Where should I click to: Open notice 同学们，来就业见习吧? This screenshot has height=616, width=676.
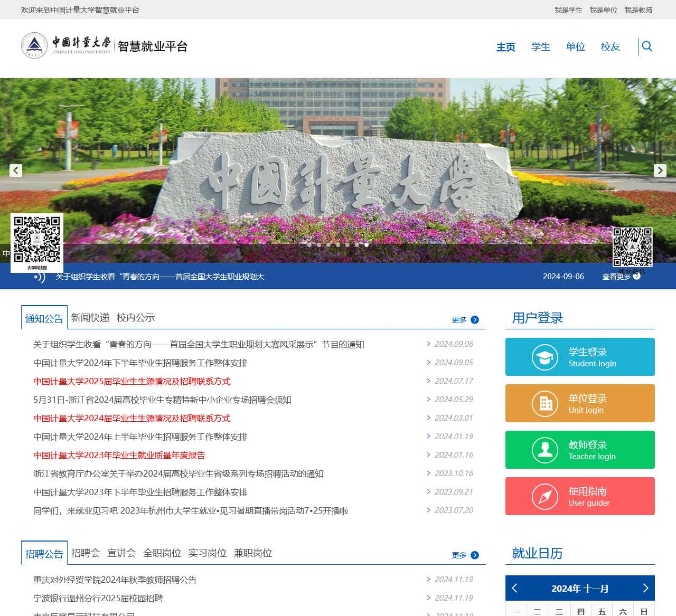[x=191, y=510]
